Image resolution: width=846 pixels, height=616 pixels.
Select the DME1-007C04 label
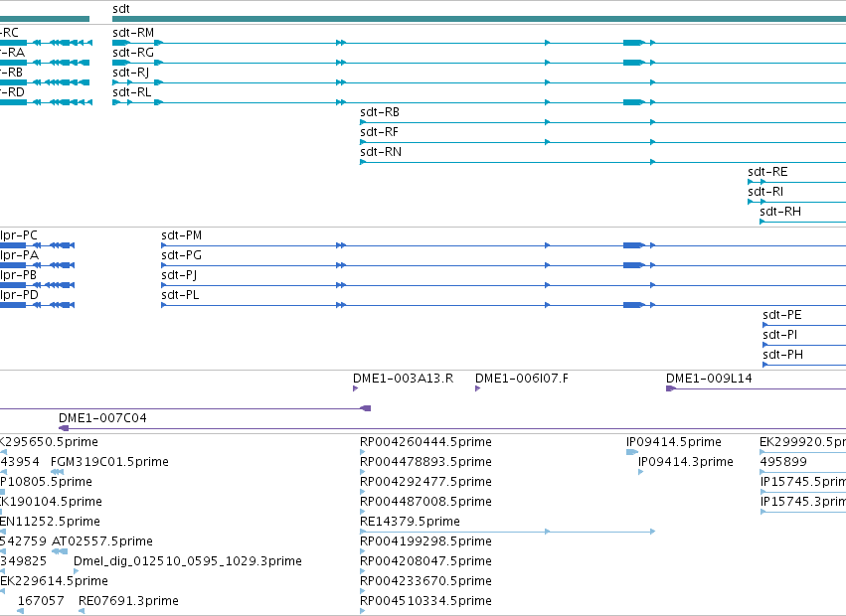click(x=102, y=418)
